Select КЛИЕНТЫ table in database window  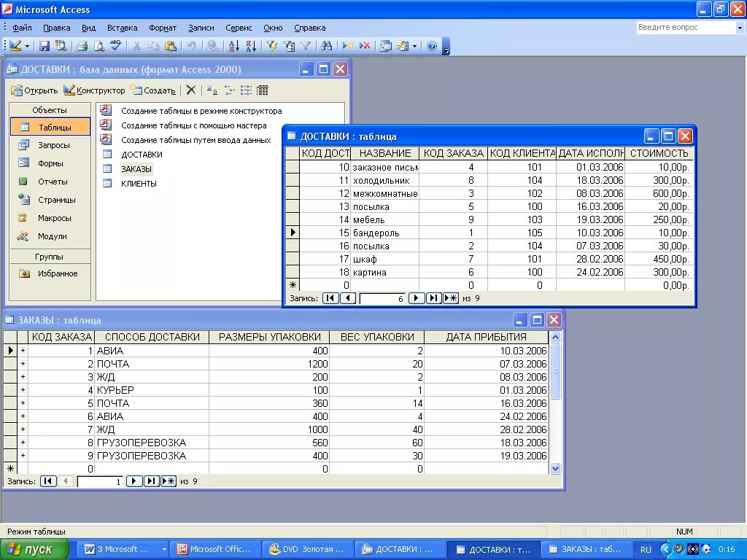[139, 184]
